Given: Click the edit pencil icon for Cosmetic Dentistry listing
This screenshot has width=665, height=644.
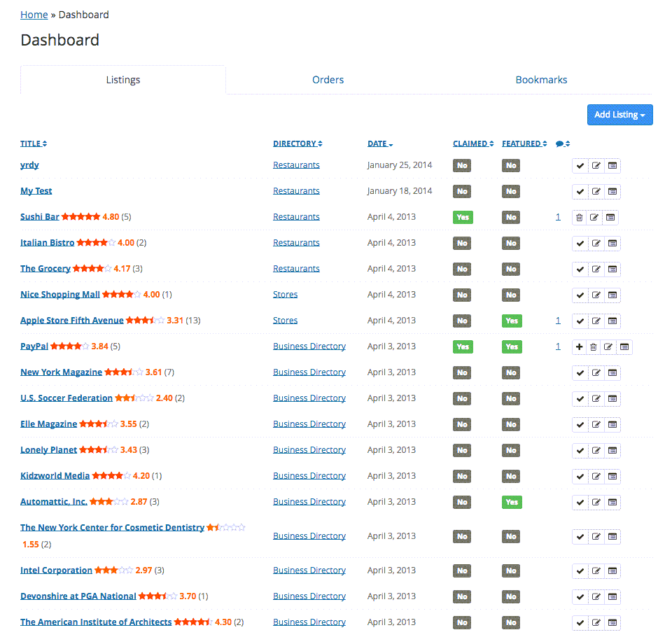Looking at the screenshot, I should [596, 536].
